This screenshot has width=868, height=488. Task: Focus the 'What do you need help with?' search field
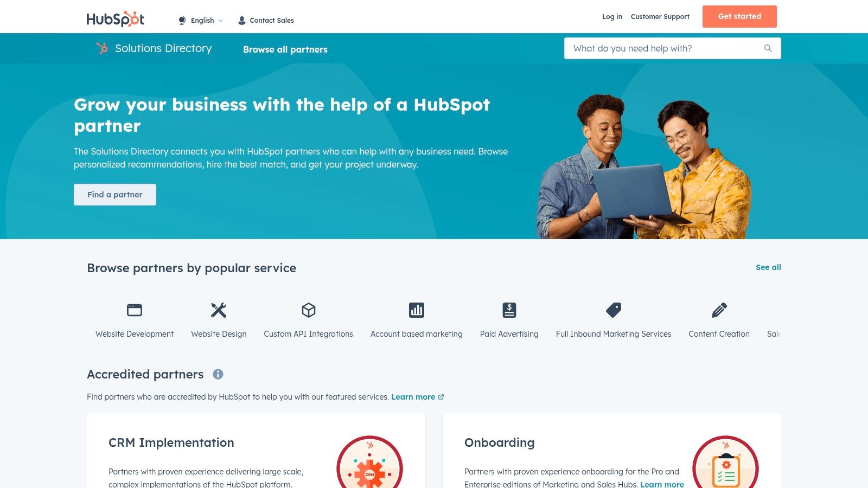coord(673,48)
